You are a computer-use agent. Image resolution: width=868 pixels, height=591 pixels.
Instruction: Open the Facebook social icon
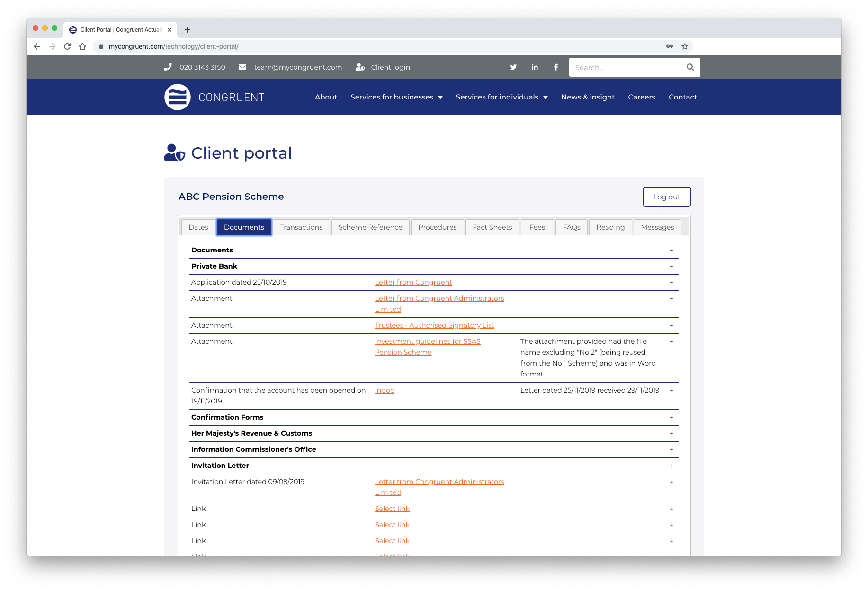tap(556, 67)
